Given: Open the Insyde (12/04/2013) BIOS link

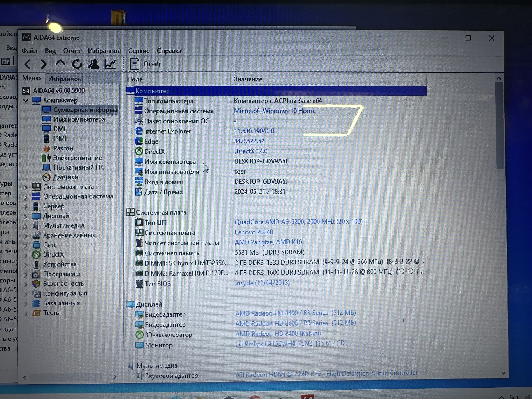Looking at the screenshot, I should 262,283.
